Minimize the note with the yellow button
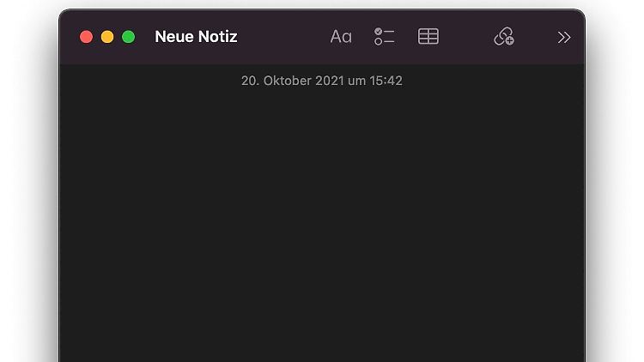 pos(107,37)
